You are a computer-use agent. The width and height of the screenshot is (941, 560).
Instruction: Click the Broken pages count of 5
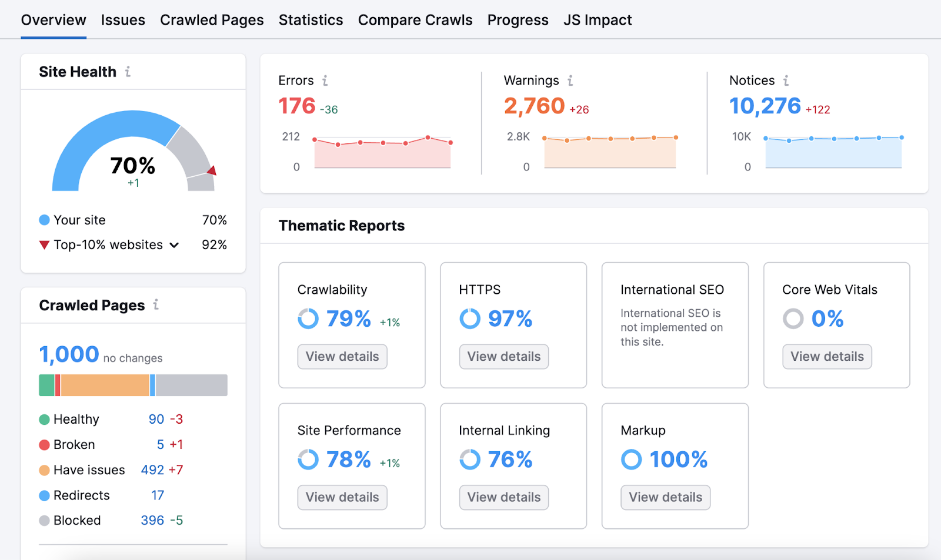click(x=159, y=444)
